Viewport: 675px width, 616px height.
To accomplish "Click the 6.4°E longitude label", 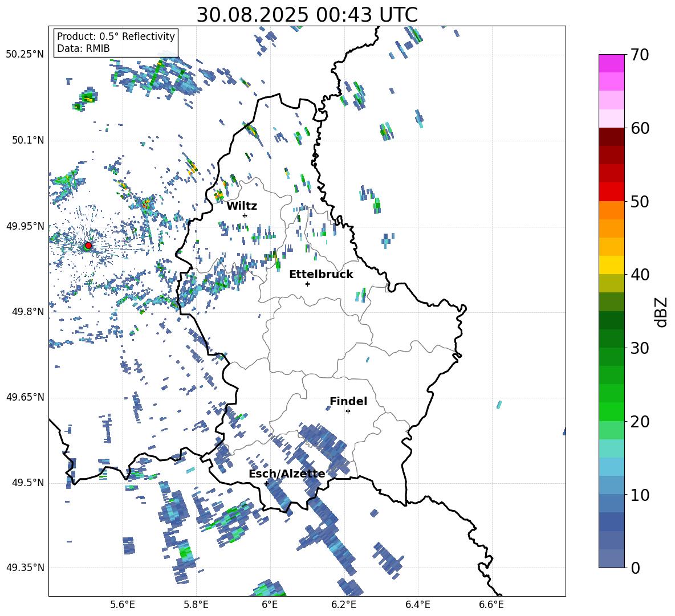I will [417, 605].
